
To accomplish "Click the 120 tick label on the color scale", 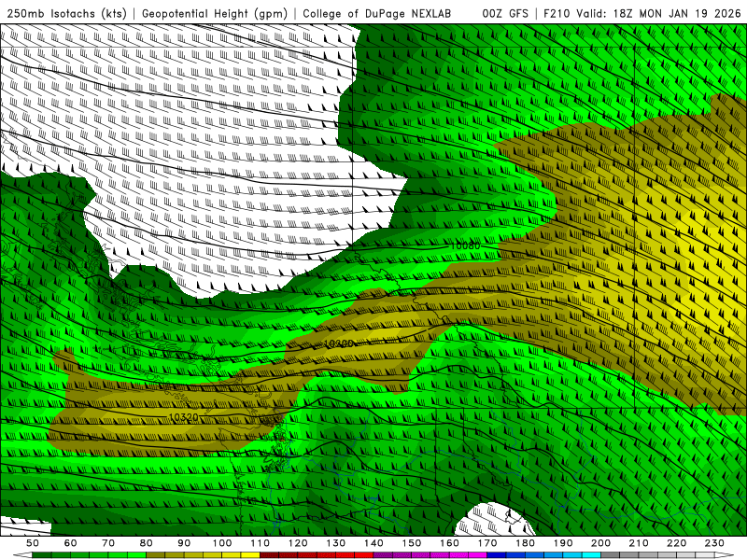I will click(298, 543).
